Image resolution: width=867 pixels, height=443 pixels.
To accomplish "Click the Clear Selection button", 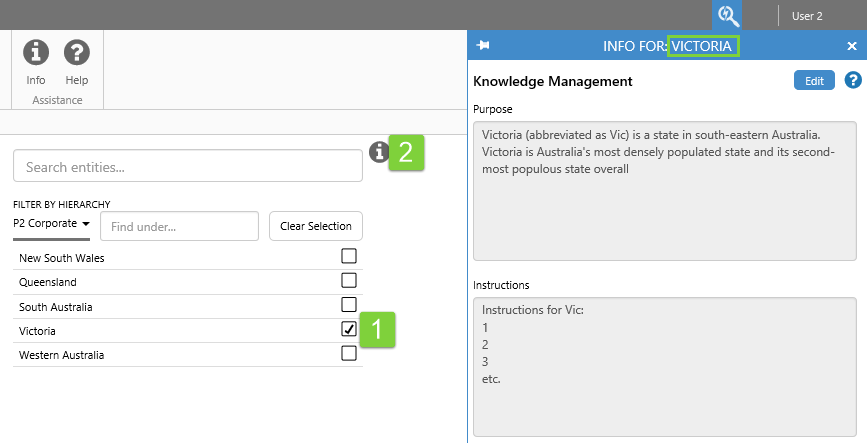I will 316,226.
